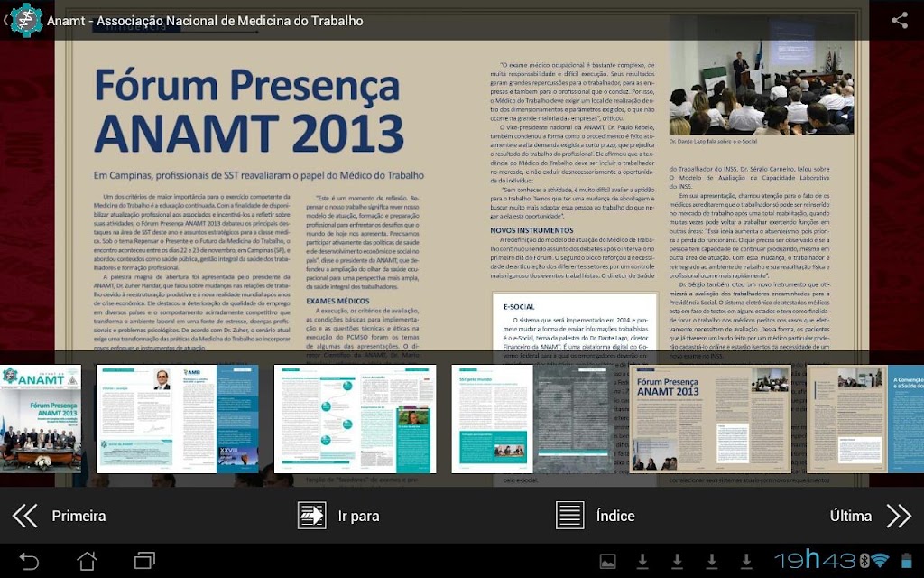Tap the Em Campinas subtitle line
Image resolution: width=924 pixels, height=578 pixels.
click(x=259, y=175)
